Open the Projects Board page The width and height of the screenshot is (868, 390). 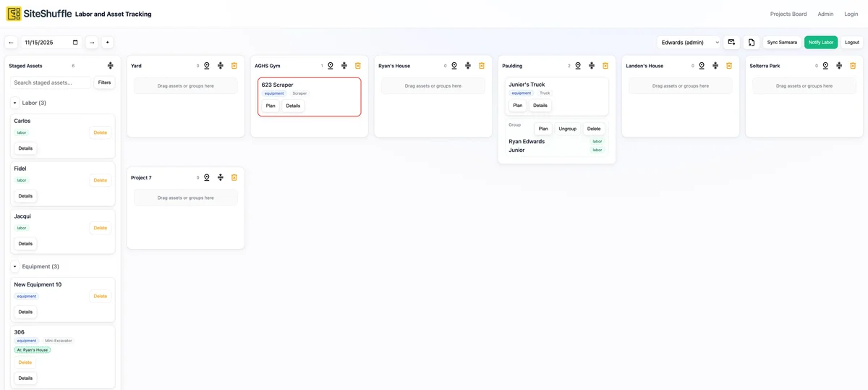tap(788, 14)
